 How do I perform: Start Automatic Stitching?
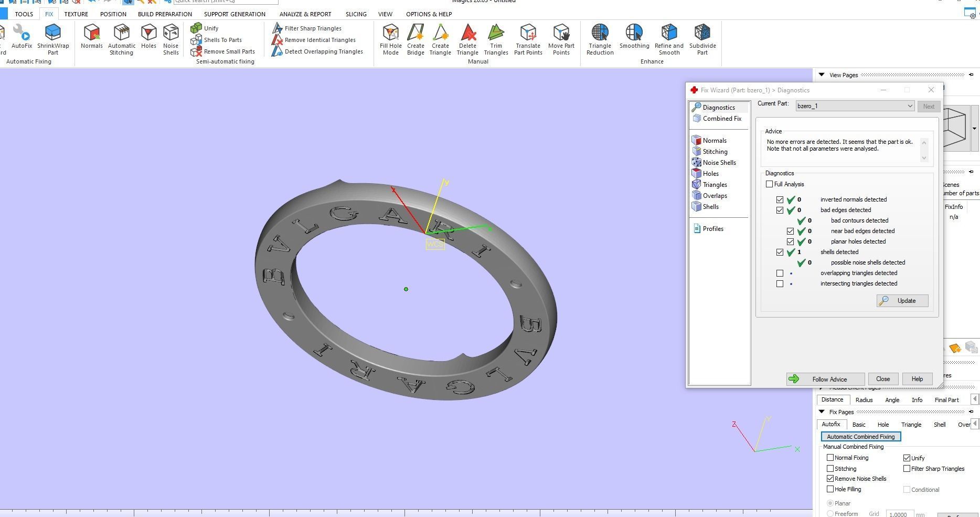tap(122, 39)
